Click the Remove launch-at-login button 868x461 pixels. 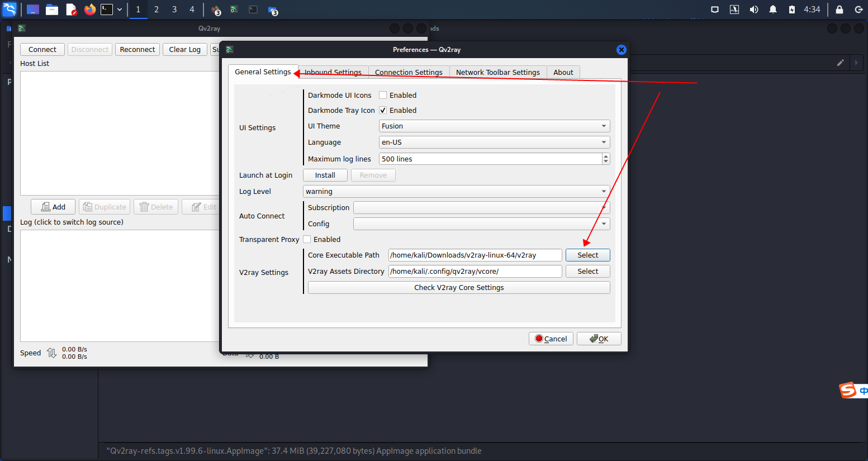pos(373,175)
